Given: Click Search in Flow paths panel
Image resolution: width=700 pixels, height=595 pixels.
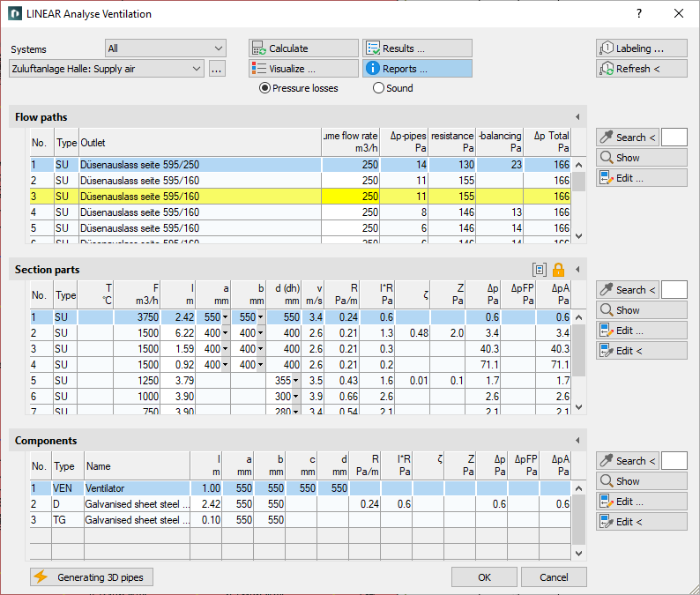Looking at the screenshot, I should pyautogui.click(x=628, y=138).
